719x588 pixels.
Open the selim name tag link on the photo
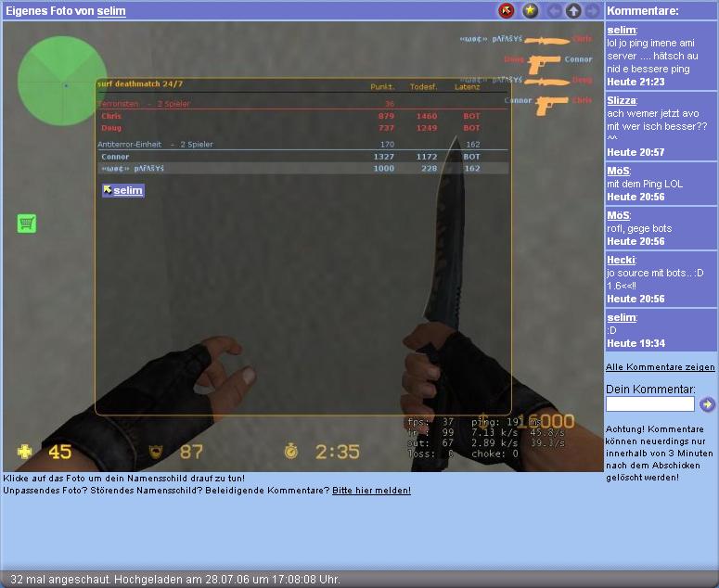pyautogui.click(x=128, y=190)
